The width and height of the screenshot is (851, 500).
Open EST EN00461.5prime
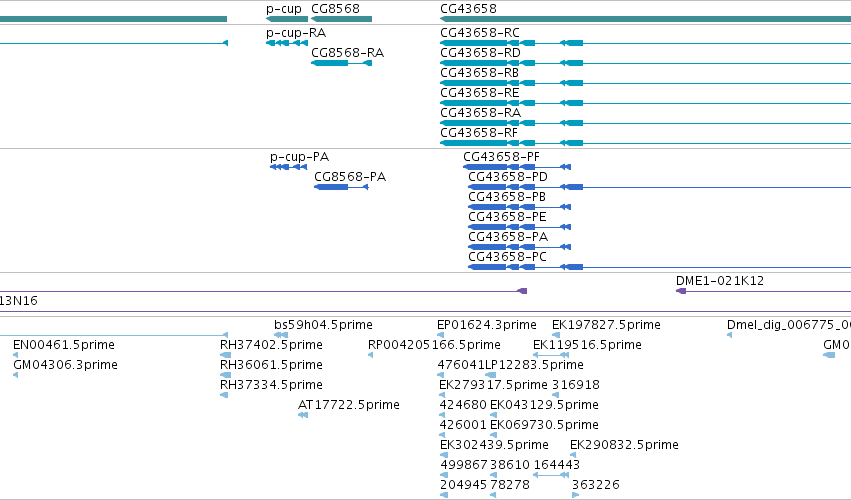click(x=63, y=345)
